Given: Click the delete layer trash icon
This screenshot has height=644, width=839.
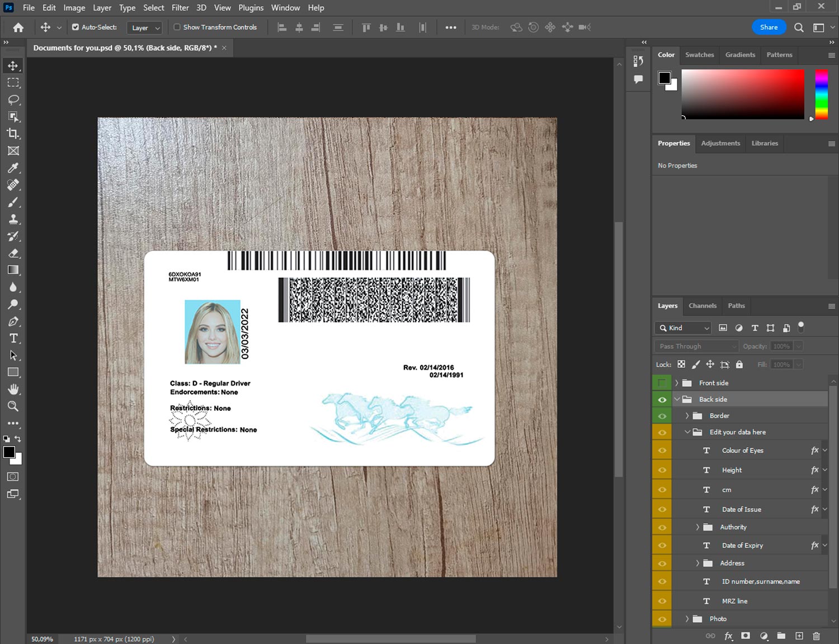Looking at the screenshot, I should click(x=816, y=636).
